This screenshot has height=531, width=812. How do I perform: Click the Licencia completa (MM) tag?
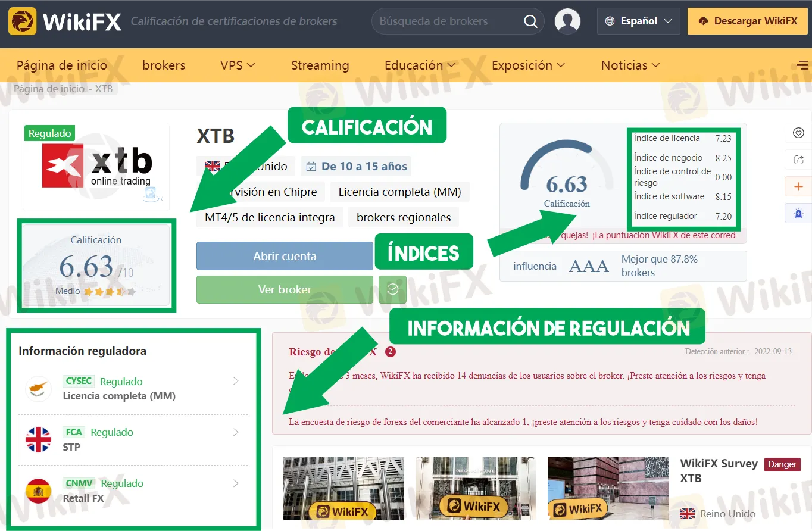coord(400,192)
